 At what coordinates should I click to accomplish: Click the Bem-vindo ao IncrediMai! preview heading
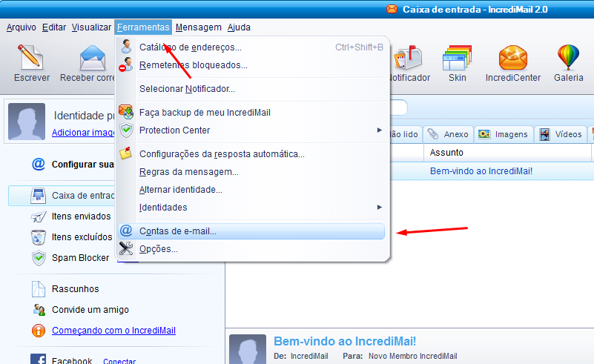click(345, 341)
